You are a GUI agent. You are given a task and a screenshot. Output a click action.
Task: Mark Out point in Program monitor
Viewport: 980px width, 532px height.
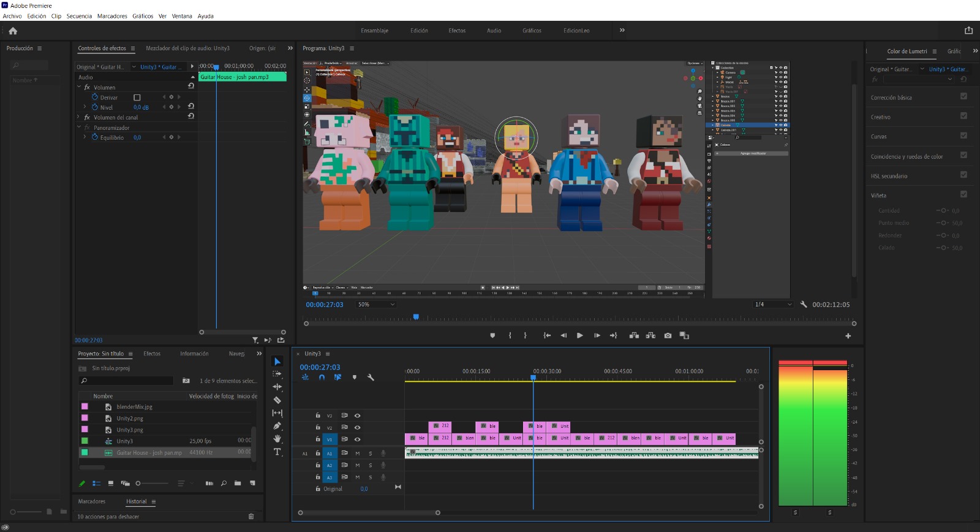pos(525,335)
